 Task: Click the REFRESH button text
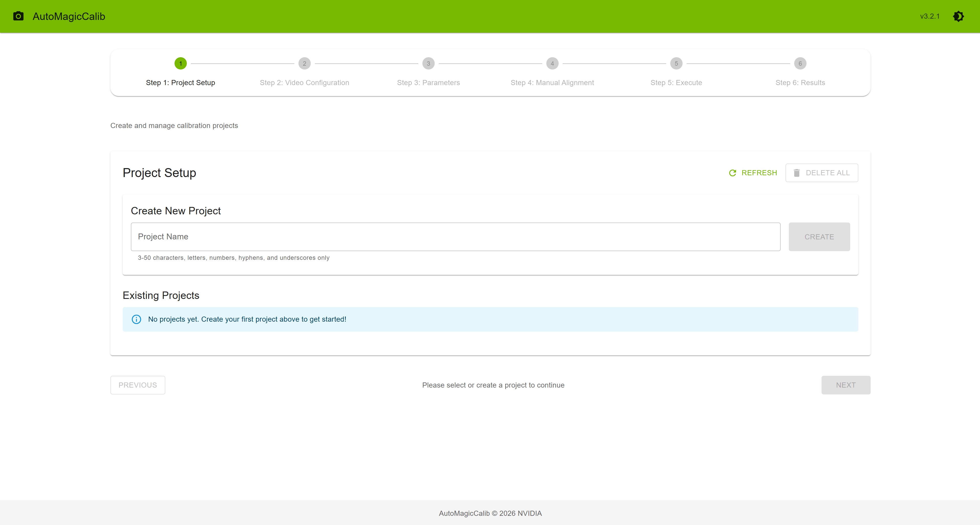(759, 173)
